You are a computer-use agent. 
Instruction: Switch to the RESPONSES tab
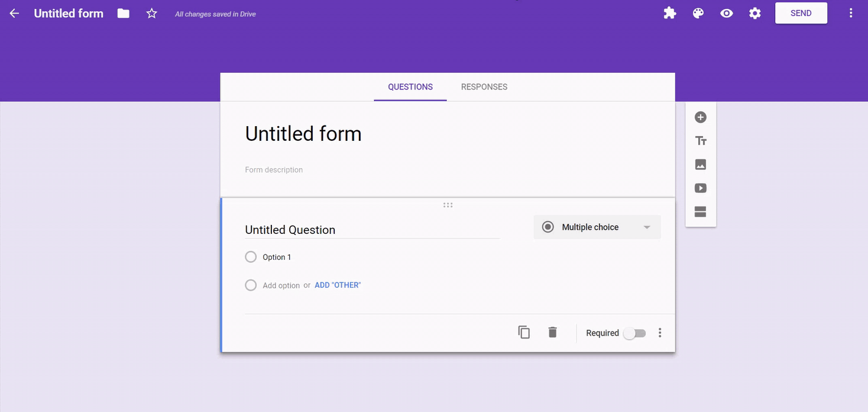point(484,87)
